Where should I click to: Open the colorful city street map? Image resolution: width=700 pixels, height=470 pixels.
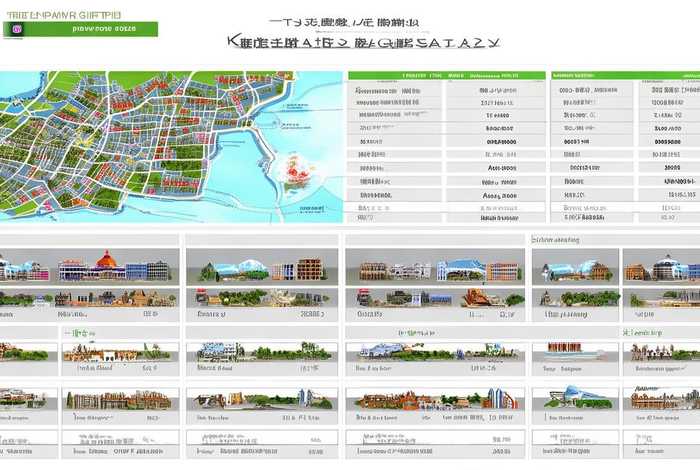(171, 146)
